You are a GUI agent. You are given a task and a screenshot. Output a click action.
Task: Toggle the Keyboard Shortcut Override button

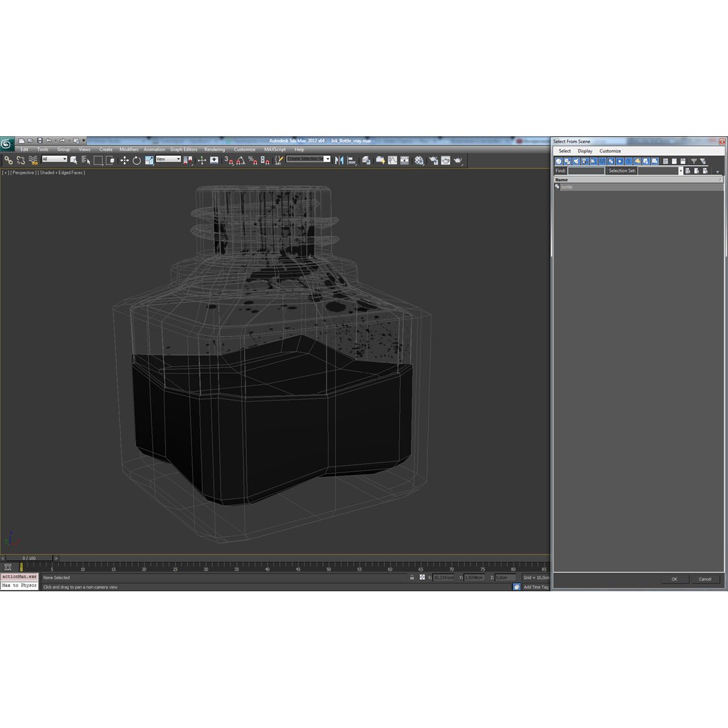tap(214, 160)
